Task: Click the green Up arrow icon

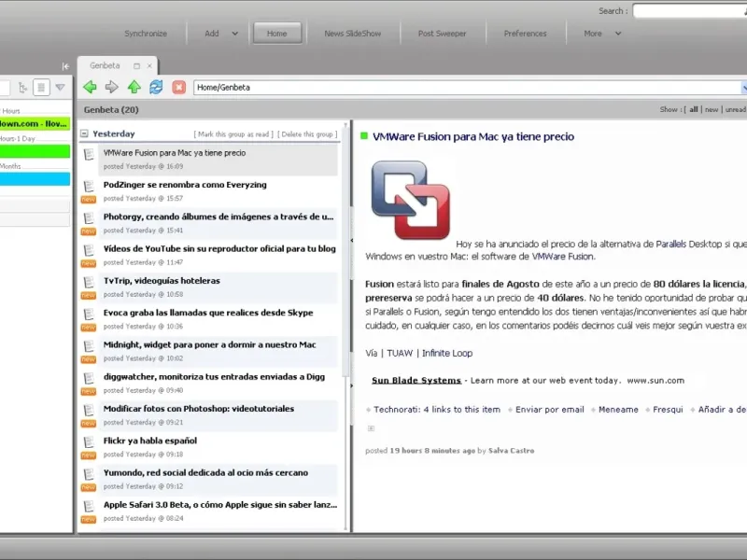Action: [134, 87]
